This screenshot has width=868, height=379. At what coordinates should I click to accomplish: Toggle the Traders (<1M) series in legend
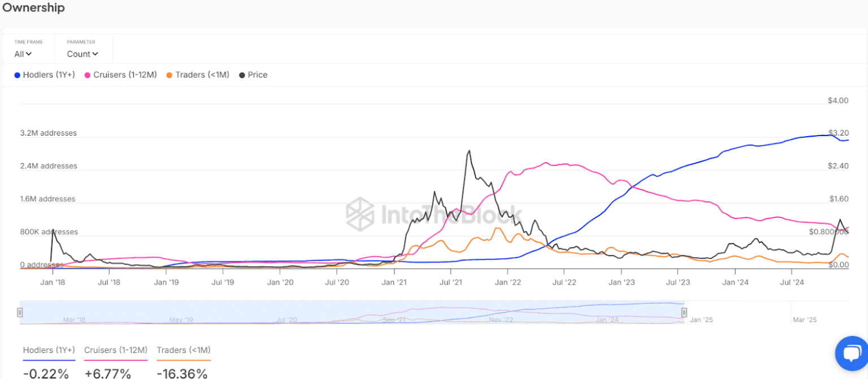[x=198, y=75]
